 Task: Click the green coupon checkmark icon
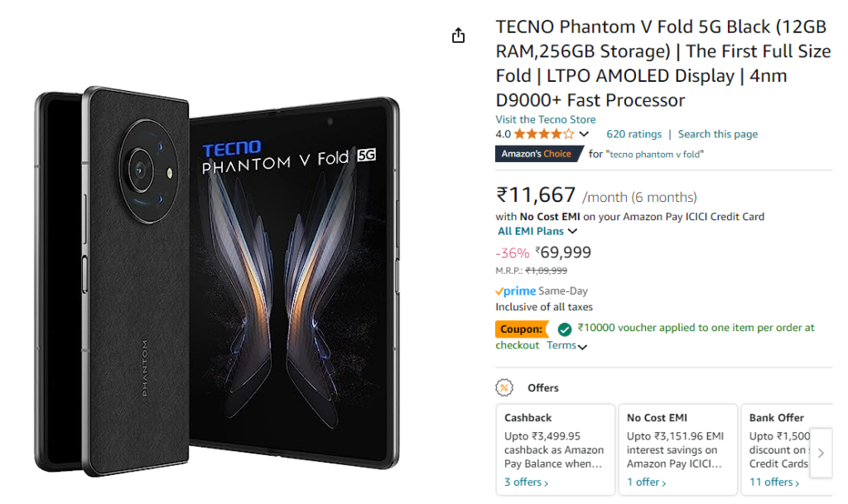pyautogui.click(x=565, y=329)
